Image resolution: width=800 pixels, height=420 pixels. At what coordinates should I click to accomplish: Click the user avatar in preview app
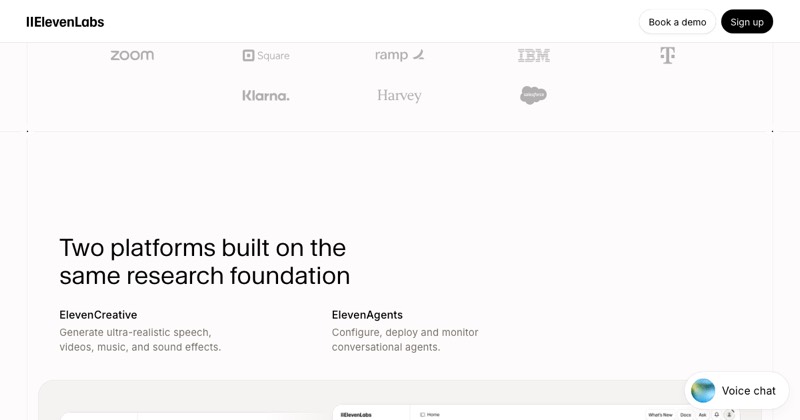[730, 414]
